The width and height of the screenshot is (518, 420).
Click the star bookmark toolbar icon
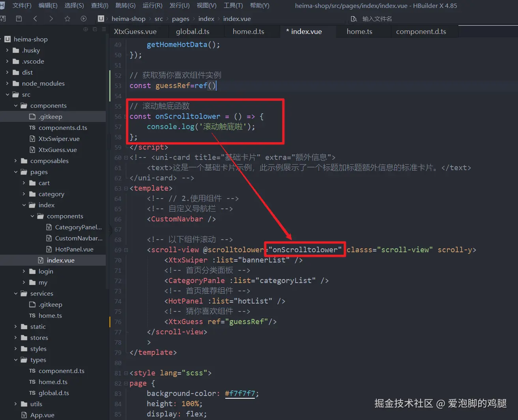(67, 19)
